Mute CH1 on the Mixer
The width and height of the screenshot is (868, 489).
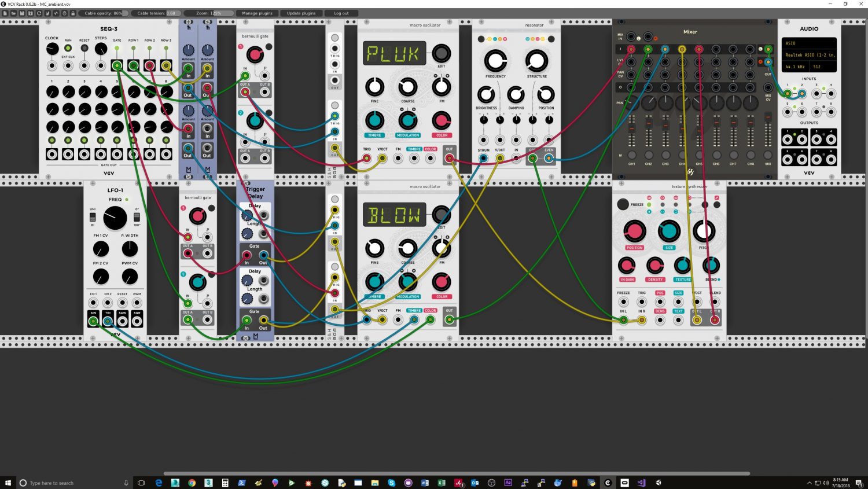pyautogui.click(x=632, y=155)
